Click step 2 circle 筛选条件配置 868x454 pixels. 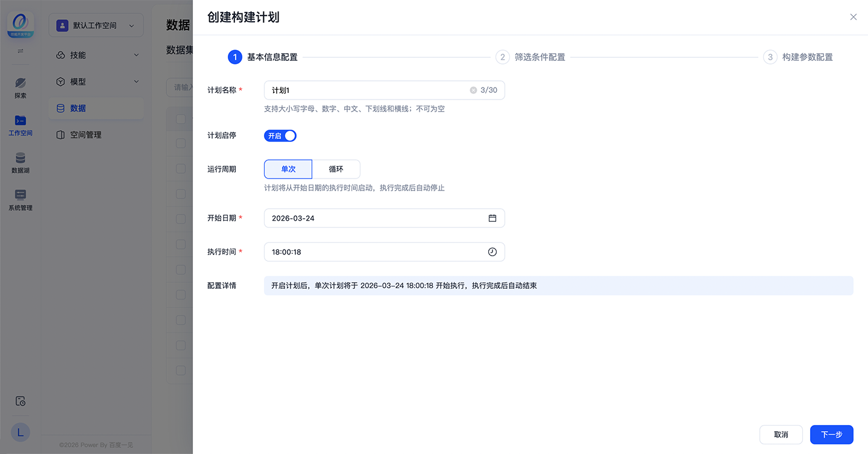(503, 57)
